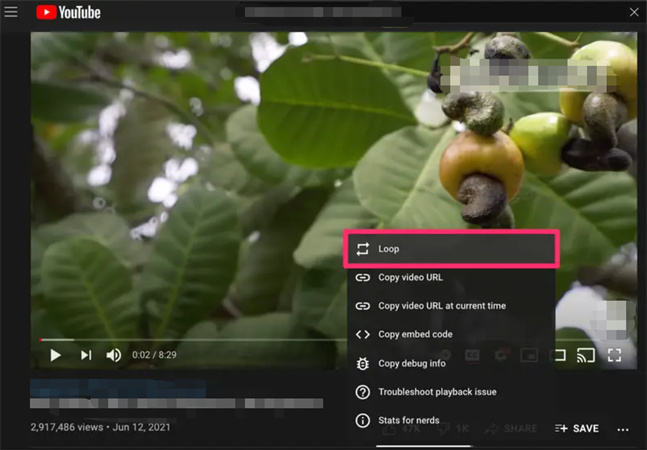Dislike the video

[453, 429]
